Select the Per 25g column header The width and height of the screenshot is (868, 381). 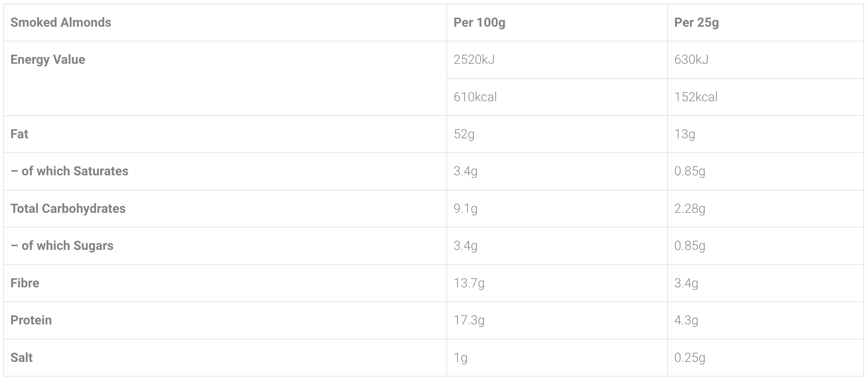696,23
